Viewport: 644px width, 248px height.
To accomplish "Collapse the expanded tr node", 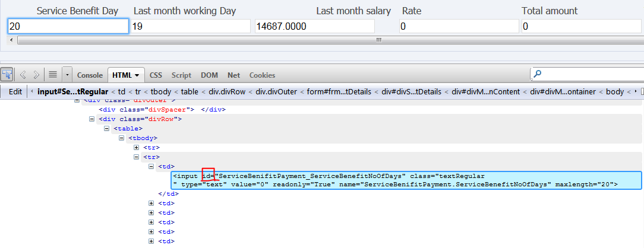I will click(x=137, y=157).
